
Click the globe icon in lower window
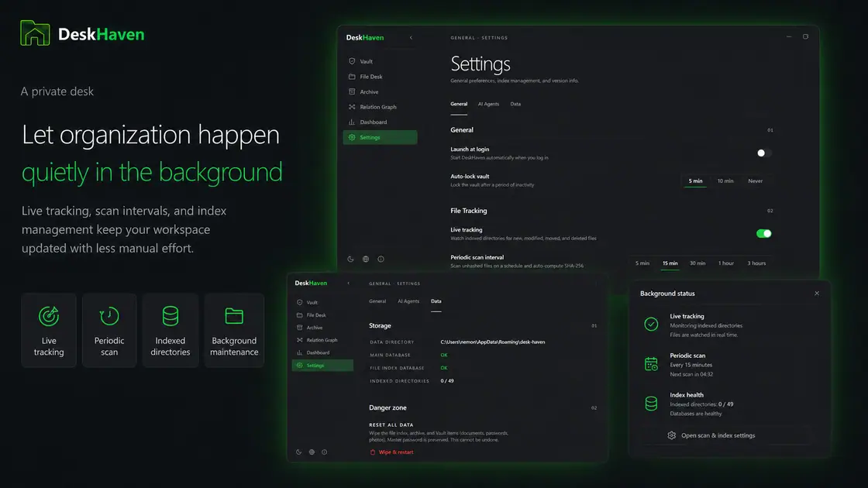click(312, 452)
